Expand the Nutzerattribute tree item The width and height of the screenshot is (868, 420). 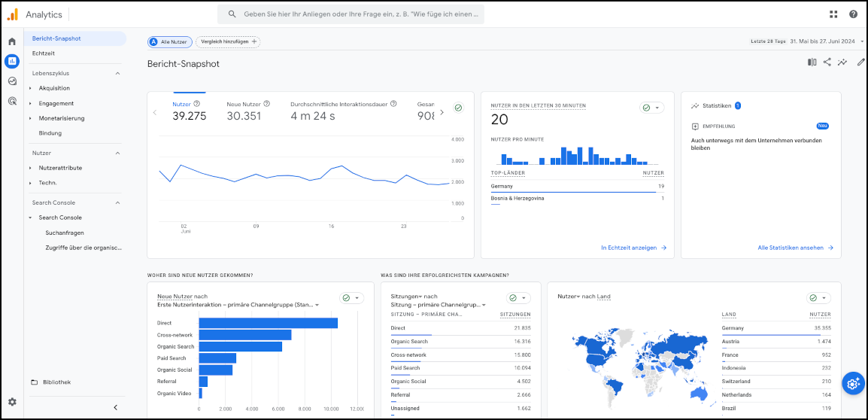coord(30,168)
